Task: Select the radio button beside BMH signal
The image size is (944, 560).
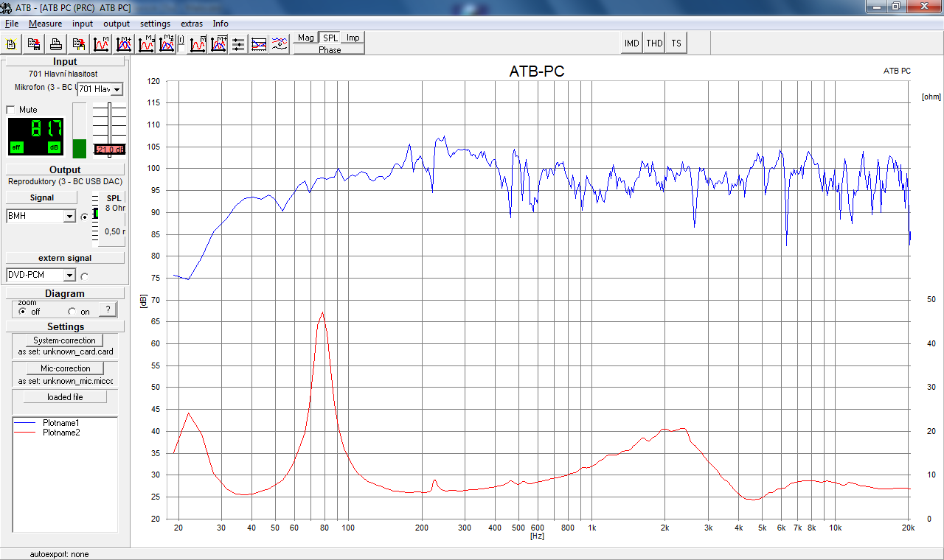Action: (x=84, y=217)
